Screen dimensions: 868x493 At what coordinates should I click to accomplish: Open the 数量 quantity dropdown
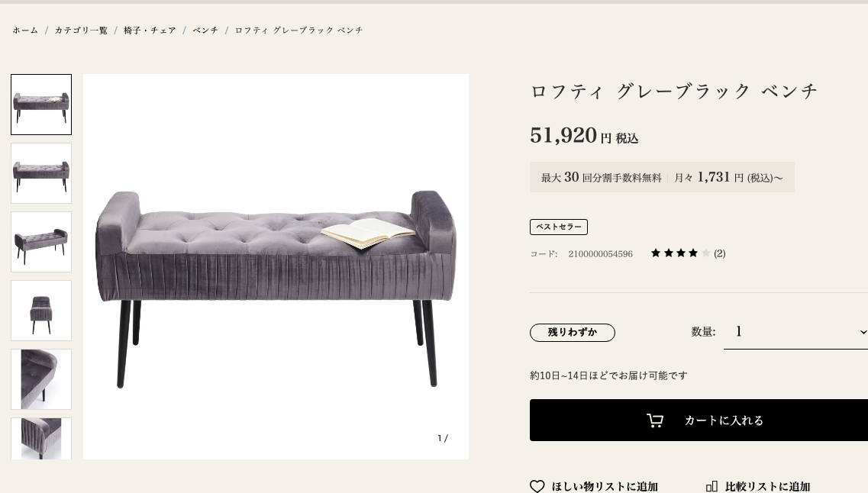pos(795,332)
